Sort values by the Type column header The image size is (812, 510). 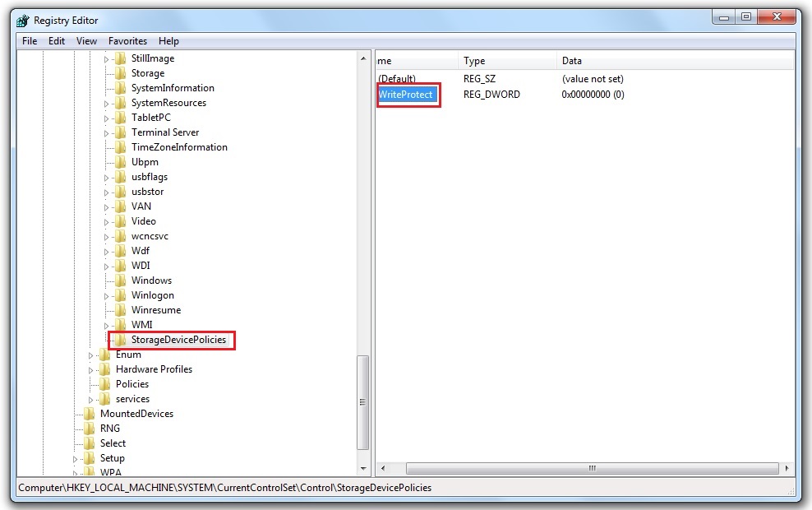507,61
